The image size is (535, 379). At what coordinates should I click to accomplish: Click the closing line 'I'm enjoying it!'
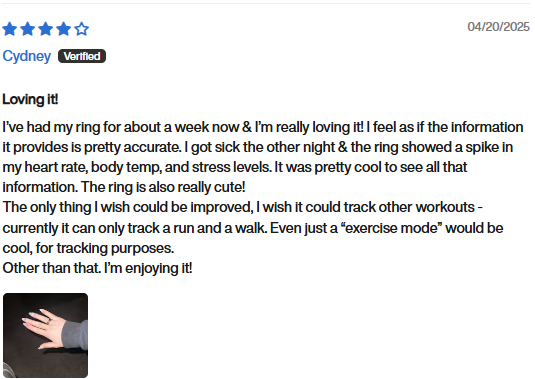(x=148, y=268)
